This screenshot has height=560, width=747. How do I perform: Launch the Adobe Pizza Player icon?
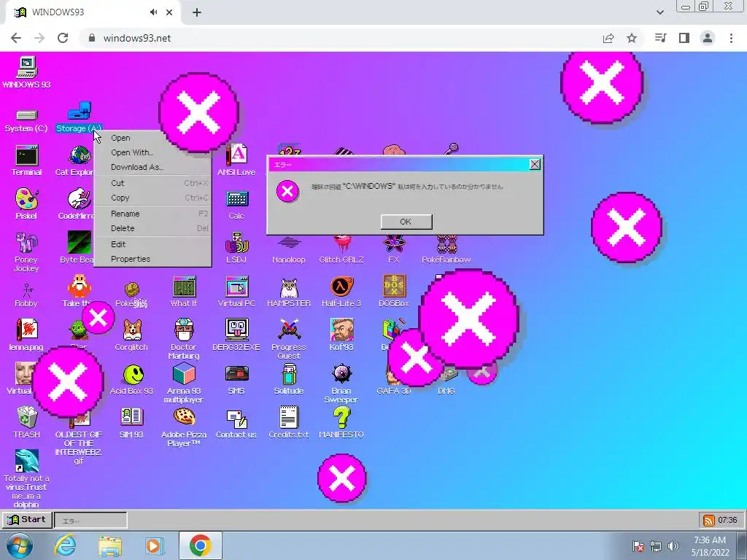tap(184, 417)
